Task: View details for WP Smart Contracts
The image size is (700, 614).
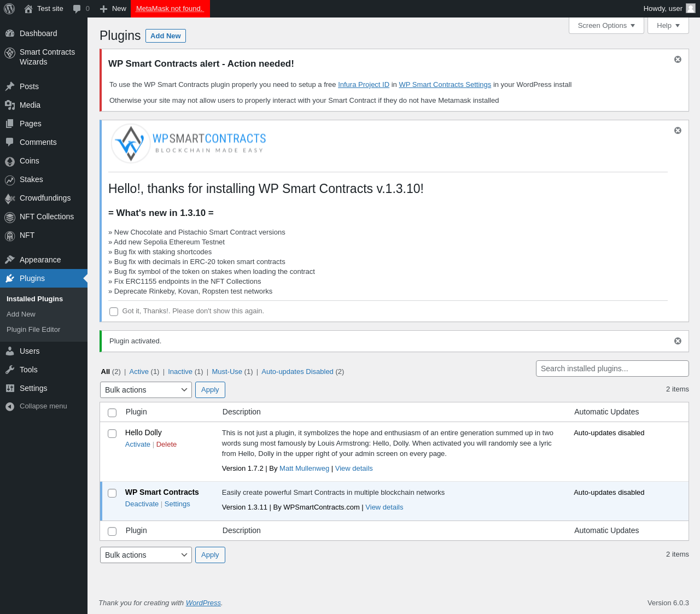Action: (384, 507)
